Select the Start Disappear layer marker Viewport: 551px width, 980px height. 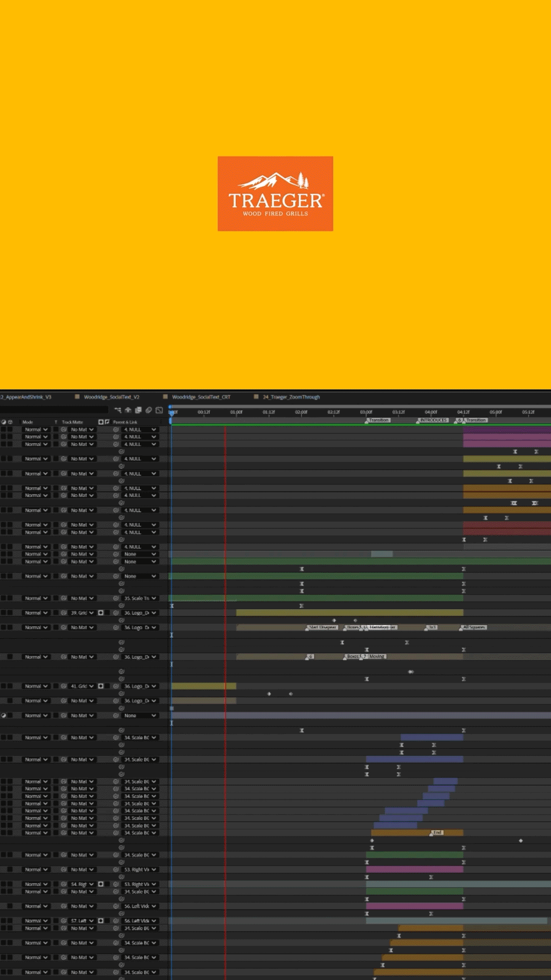pos(322,627)
